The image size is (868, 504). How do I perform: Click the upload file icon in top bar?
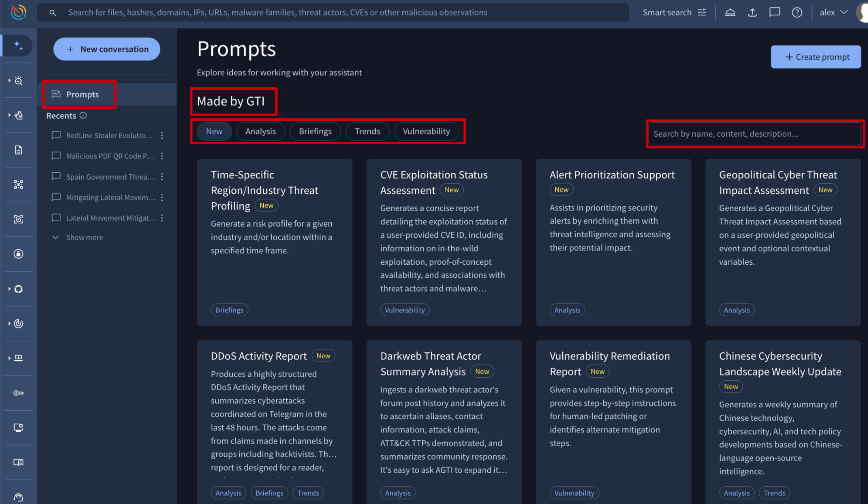coord(752,13)
